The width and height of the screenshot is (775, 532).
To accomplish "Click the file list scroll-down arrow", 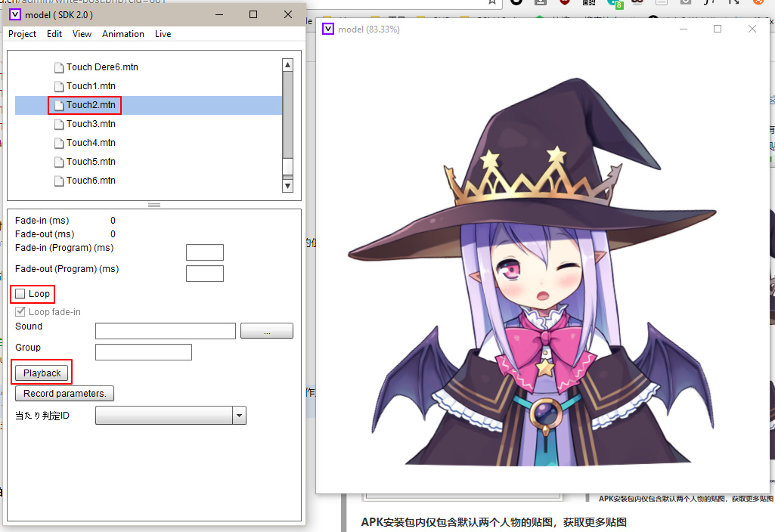I will coord(287,186).
